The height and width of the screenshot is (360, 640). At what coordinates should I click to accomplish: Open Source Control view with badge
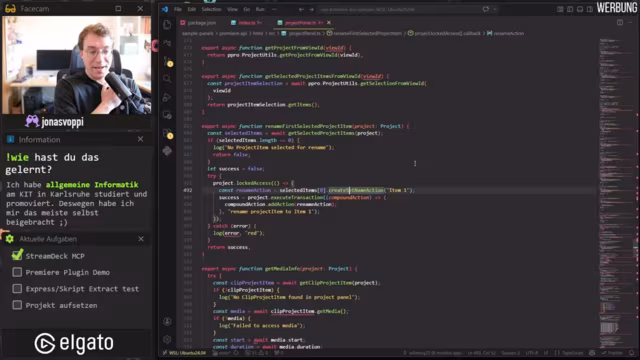pyautogui.click(x=168, y=61)
